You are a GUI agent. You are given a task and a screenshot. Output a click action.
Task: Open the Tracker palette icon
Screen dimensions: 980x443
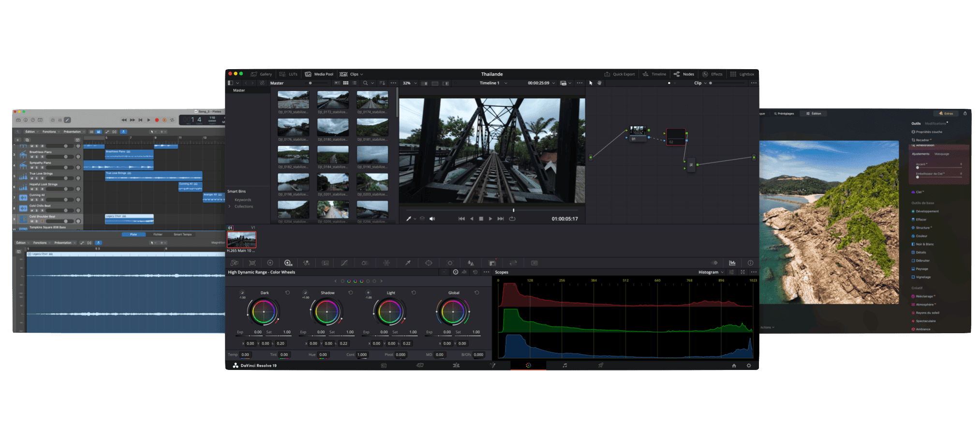click(450, 263)
